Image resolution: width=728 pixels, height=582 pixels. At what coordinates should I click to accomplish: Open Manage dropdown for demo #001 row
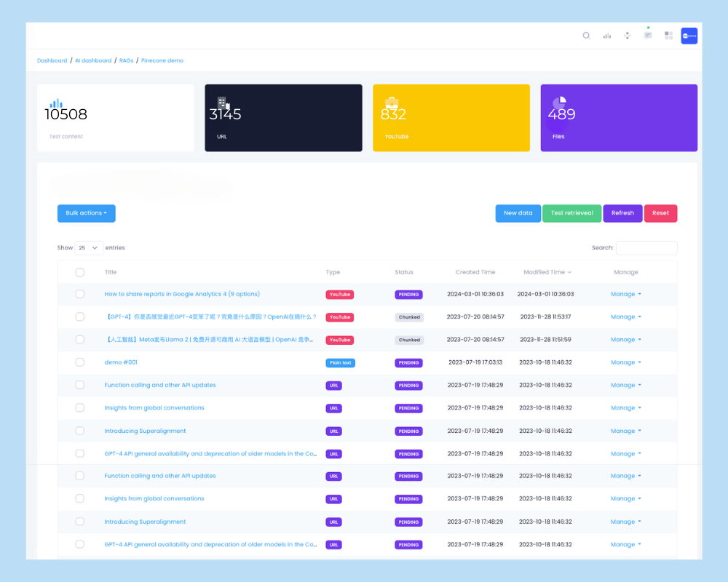(x=625, y=362)
